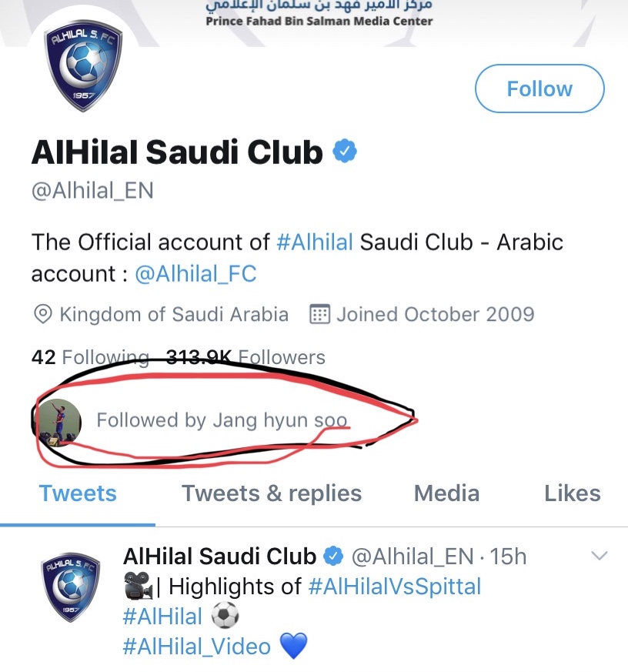628x672 pixels.
Task: Open the #Alhilal hashtag in the bio
Action: (314, 242)
